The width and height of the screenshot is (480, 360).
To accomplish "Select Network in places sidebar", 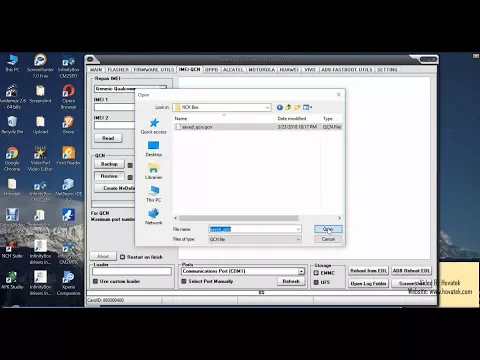I will [x=153, y=217].
